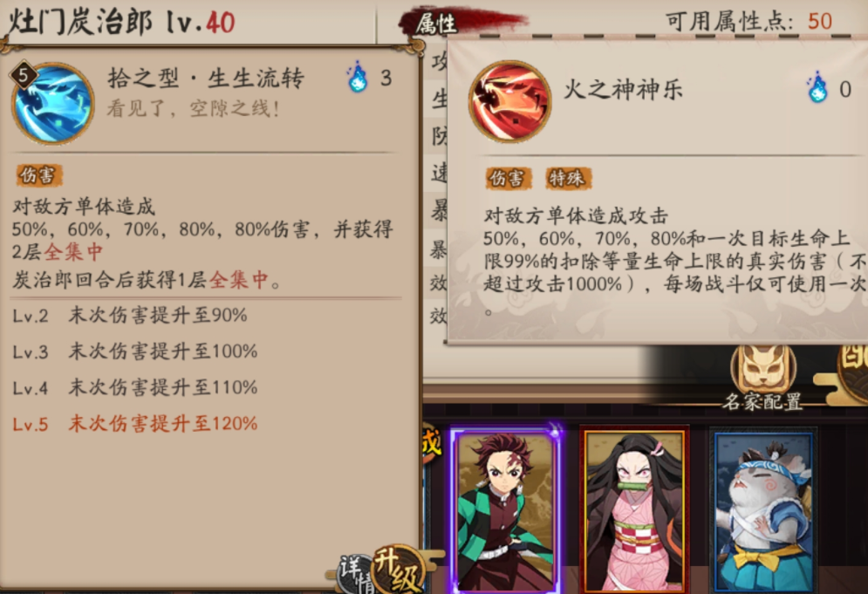Select the cat character card
868x594 pixels.
tap(764, 510)
